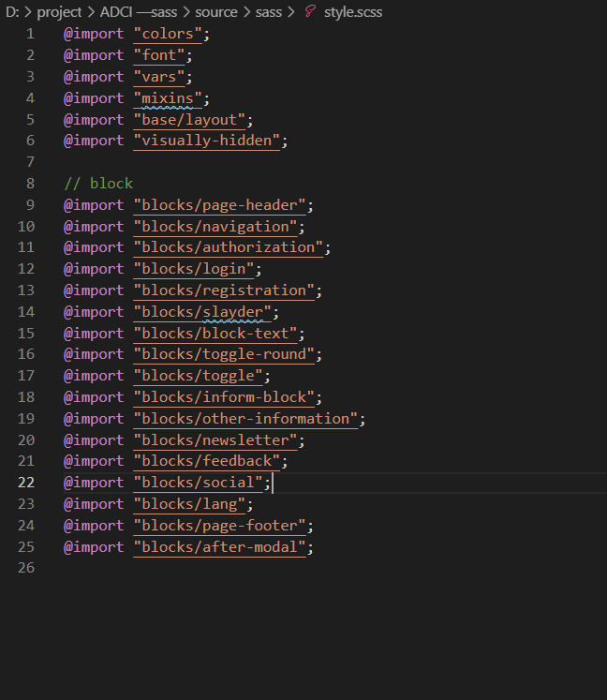Image resolution: width=607 pixels, height=700 pixels.
Task: Click line number 4 in gutter
Action: pos(30,98)
